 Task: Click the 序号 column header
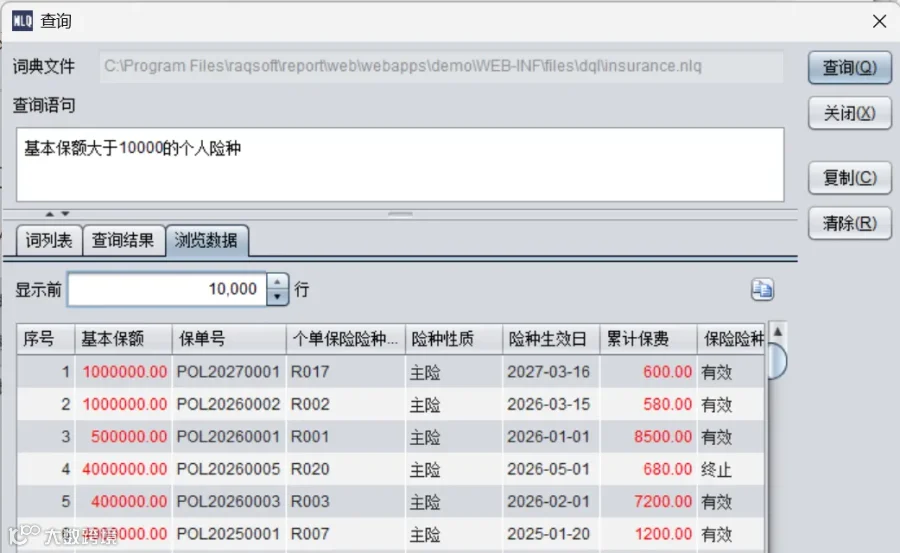45,339
